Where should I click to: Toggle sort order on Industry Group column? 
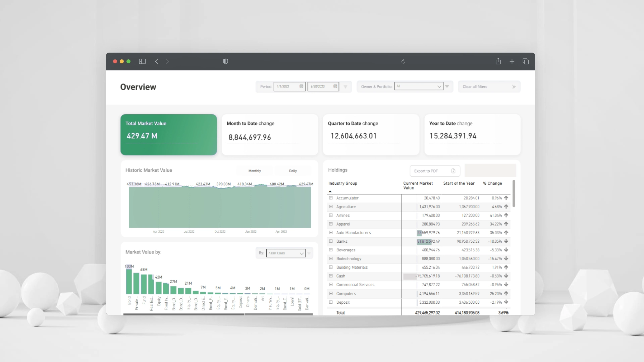[330, 191]
